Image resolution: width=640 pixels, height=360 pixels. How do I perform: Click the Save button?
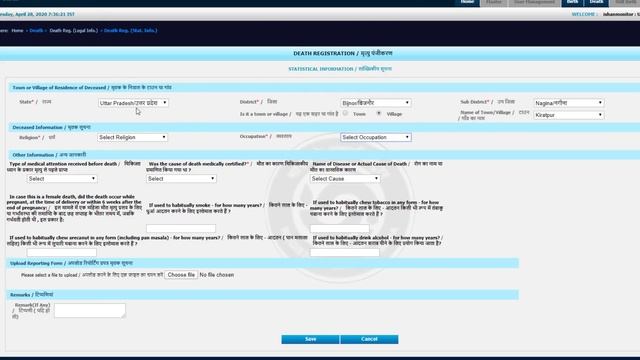point(310,339)
